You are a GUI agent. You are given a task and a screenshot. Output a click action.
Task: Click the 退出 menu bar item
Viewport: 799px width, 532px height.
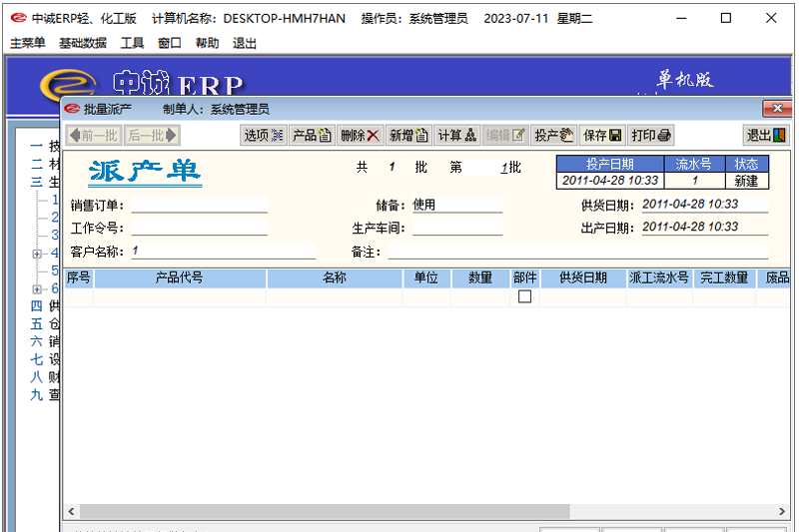pyautogui.click(x=244, y=43)
